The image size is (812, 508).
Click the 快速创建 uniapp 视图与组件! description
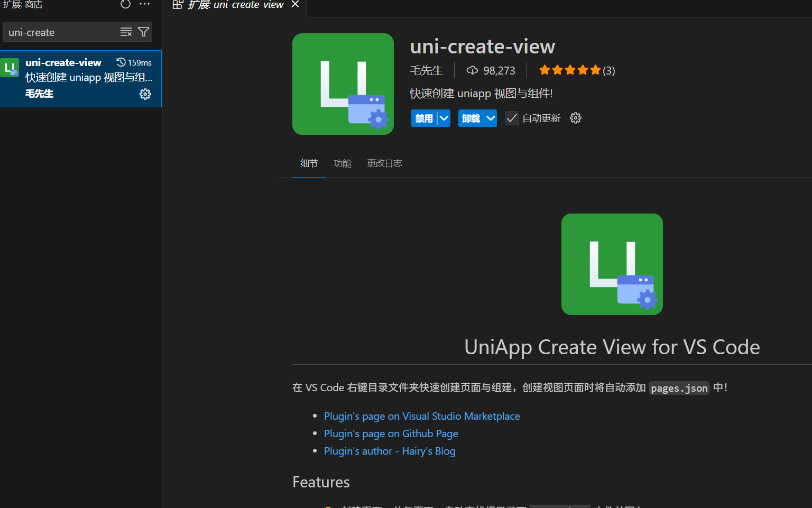coord(481,94)
